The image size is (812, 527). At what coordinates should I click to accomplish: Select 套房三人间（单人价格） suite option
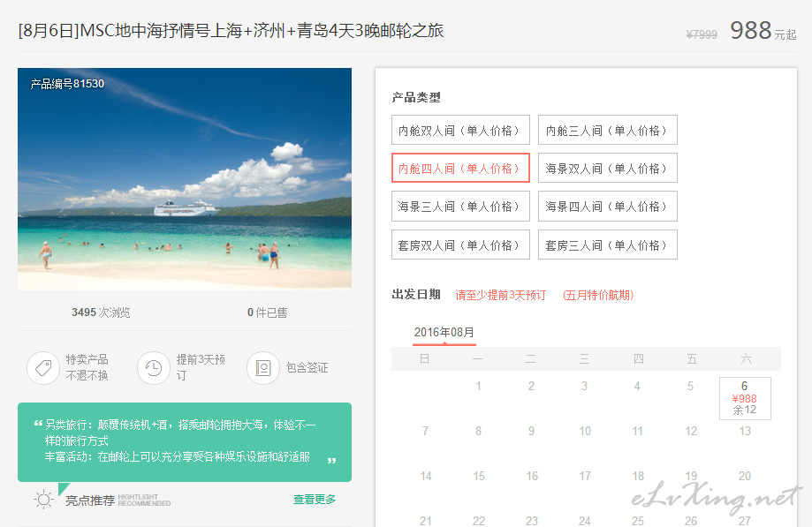point(607,245)
